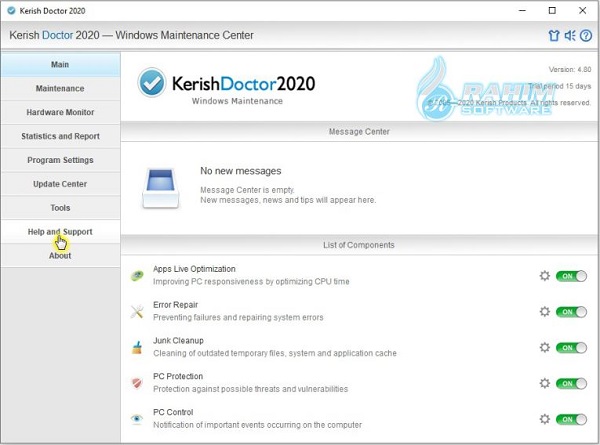Turn off the Error Repair switch
Image resolution: width=600 pixels, height=445 pixels.
[x=571, y=312]
